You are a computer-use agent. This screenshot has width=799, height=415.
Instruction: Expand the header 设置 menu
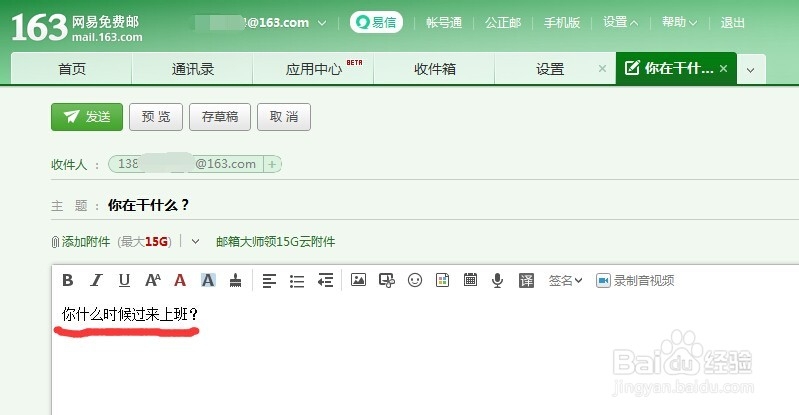pos(620,22)
